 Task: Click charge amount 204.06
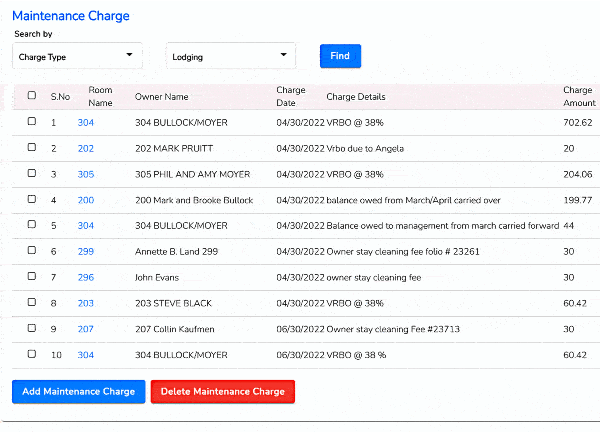(578, 174)
